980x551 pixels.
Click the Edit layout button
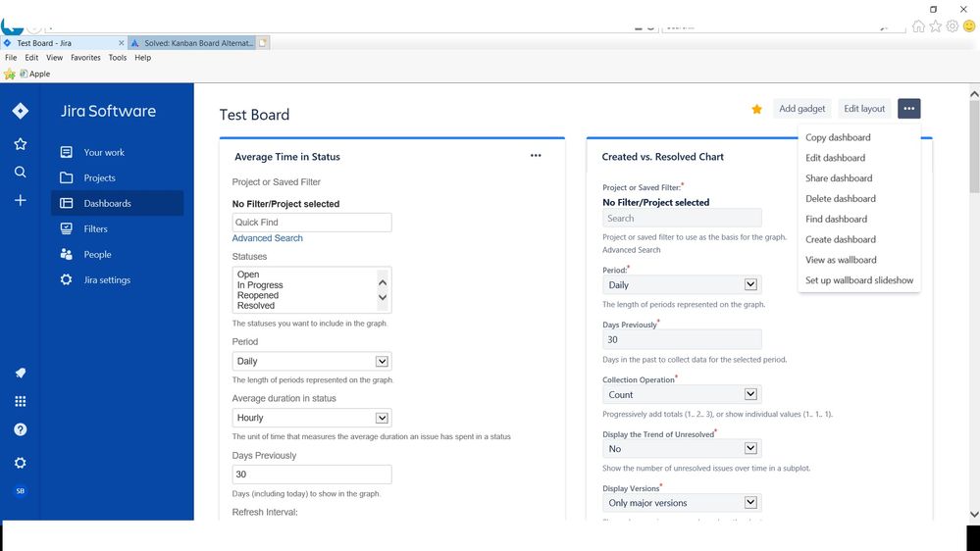tap(864, 109)
